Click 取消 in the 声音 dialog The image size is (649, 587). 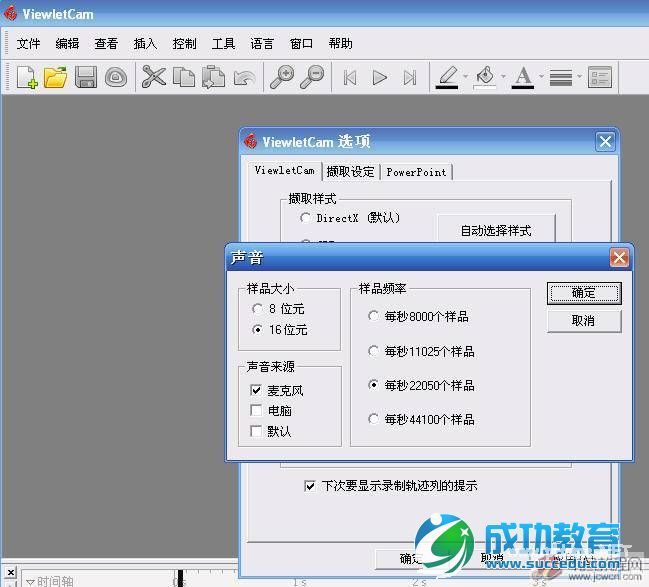tap(584, 321)
